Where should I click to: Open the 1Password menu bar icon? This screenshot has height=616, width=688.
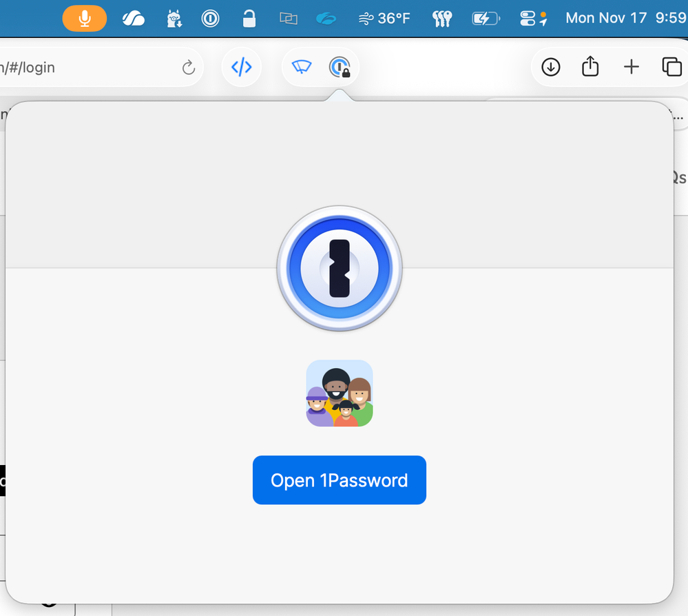coord(210,19)
